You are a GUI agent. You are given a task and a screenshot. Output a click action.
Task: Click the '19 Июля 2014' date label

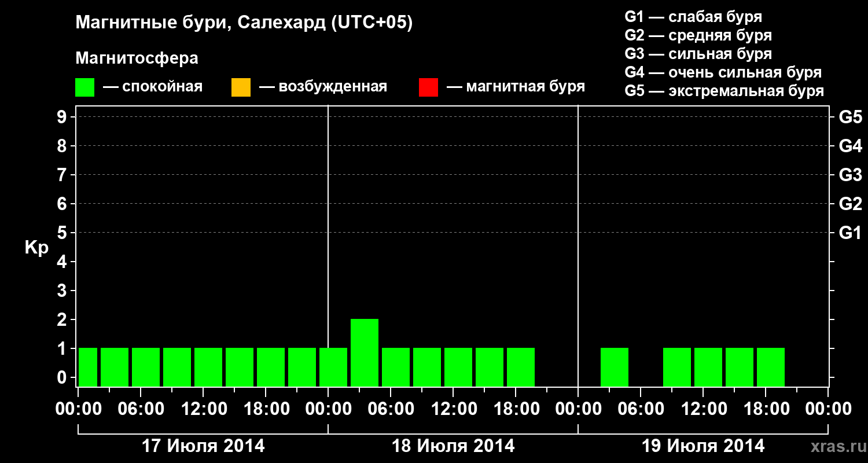coord(703,446)
